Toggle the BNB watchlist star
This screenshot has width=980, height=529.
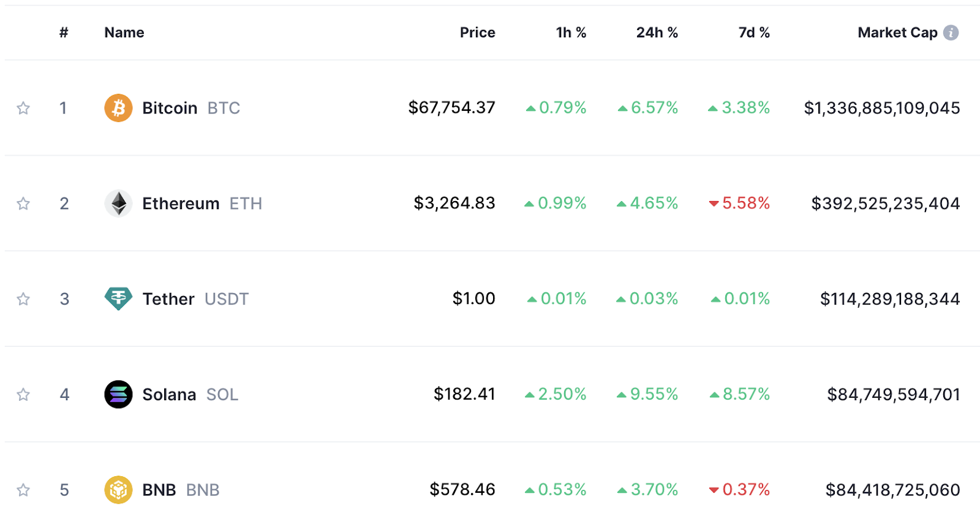point(23,490)
